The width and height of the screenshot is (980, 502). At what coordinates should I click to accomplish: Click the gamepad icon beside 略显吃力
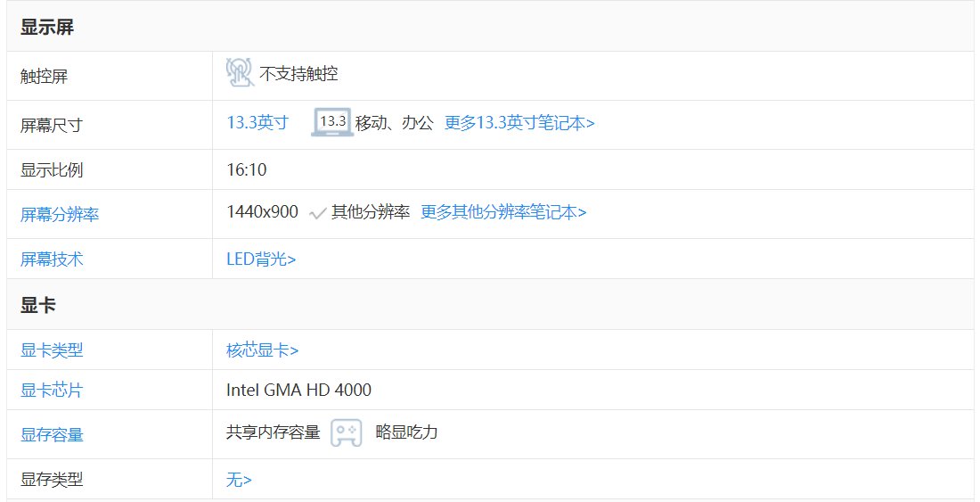tap(347, 433)
